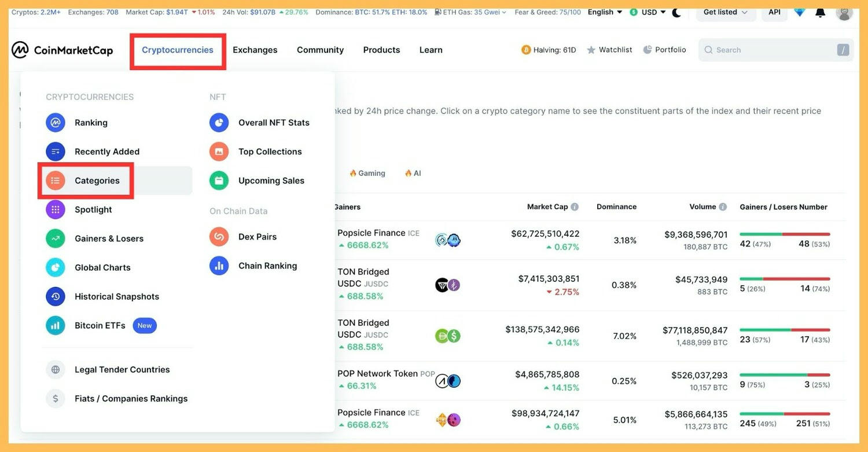The width and height of the screenshot is (868, 452).
Task: Open the Exchanges menu
Action: [255, 50]
